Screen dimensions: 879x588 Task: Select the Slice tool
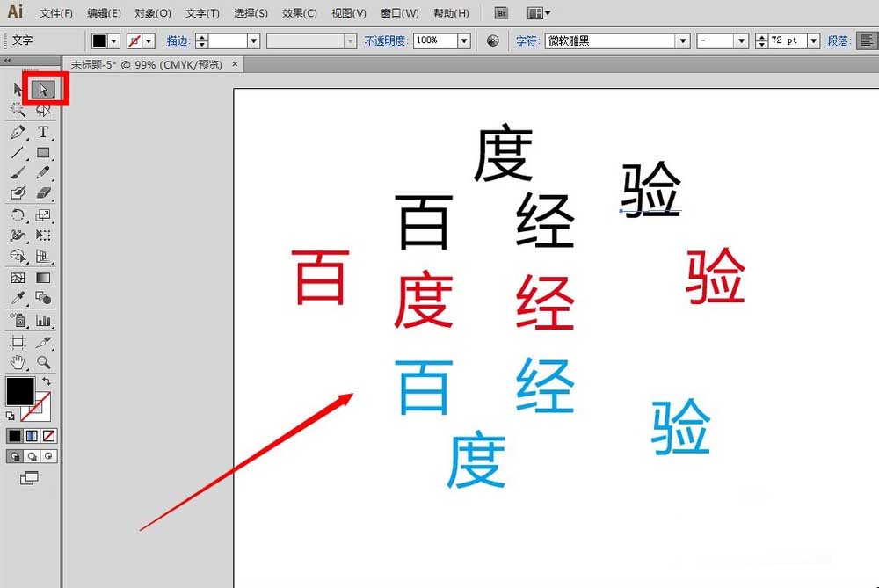(x=43, y=342)
